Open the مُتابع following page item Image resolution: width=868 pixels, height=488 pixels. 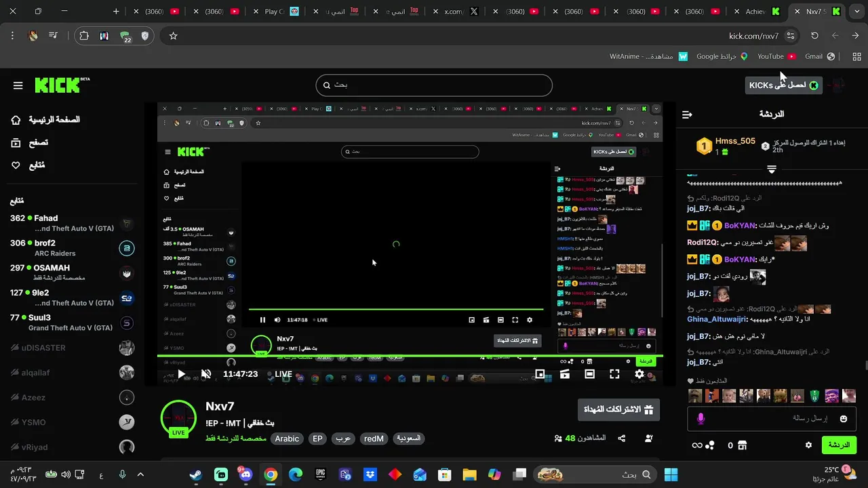pyautogui.click(x=28, y=165)
